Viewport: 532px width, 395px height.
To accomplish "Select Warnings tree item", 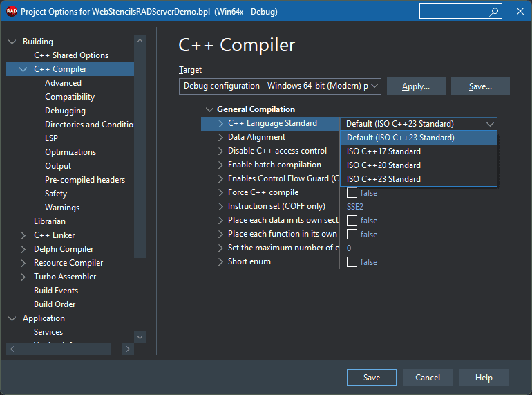I will (x=62, y=208).
